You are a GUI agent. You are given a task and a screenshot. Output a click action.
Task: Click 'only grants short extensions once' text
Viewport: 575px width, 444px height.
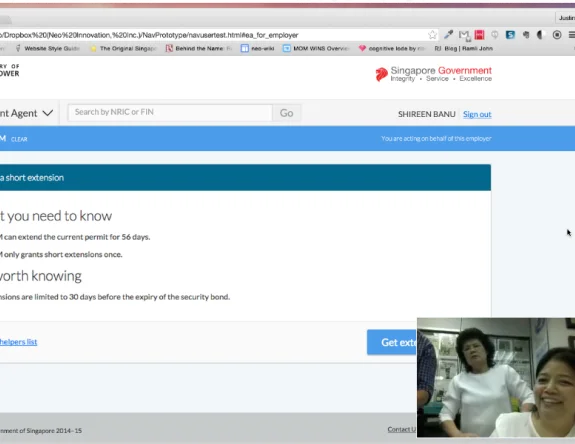(61, 254)
